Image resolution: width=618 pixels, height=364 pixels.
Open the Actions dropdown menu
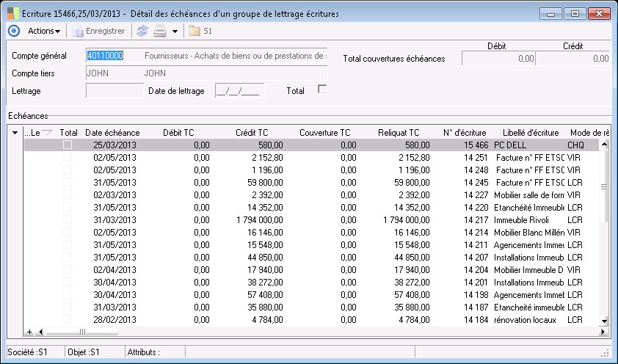point(43,31)
